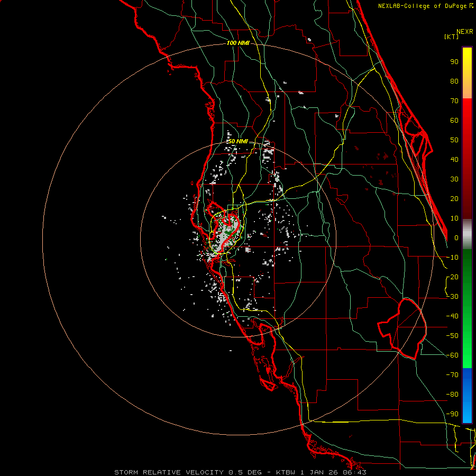The image size is (476, 476).
Task: Click the NEXLAB-College of DuPage credit text
Action: pos(425,6)
